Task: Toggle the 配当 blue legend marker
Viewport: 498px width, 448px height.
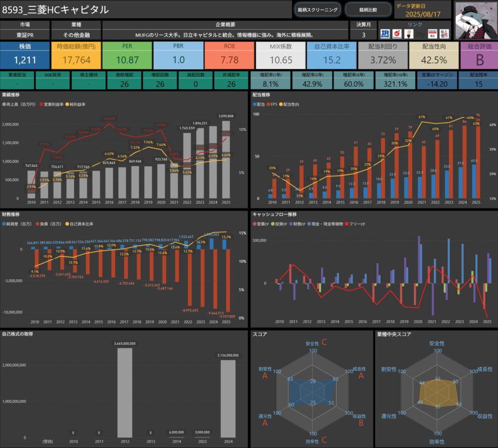Action: click(x=254, y=104)
